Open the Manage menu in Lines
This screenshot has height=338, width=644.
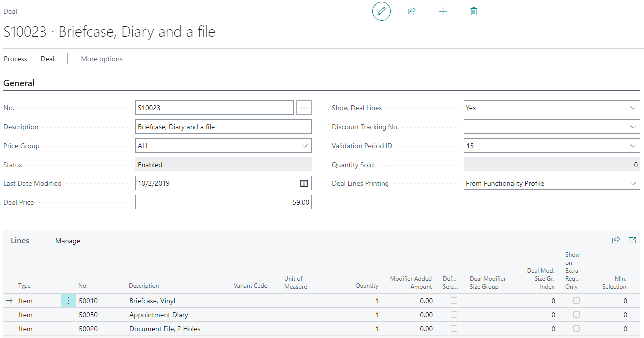click(x=68, y=241)
